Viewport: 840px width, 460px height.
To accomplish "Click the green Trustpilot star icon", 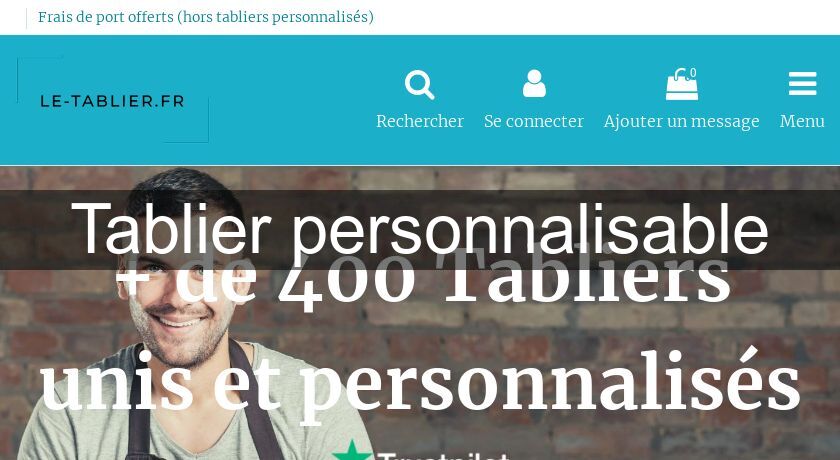I will pos(351,450).
